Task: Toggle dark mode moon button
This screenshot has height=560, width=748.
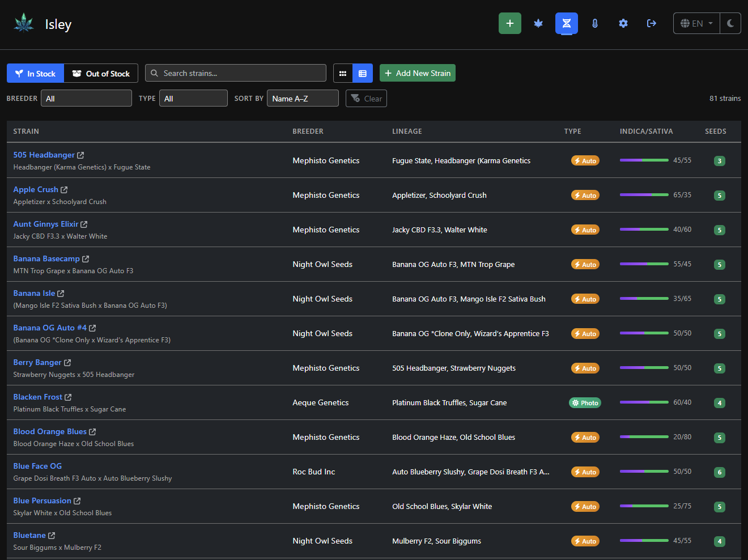Action: (x=730, y=23)
